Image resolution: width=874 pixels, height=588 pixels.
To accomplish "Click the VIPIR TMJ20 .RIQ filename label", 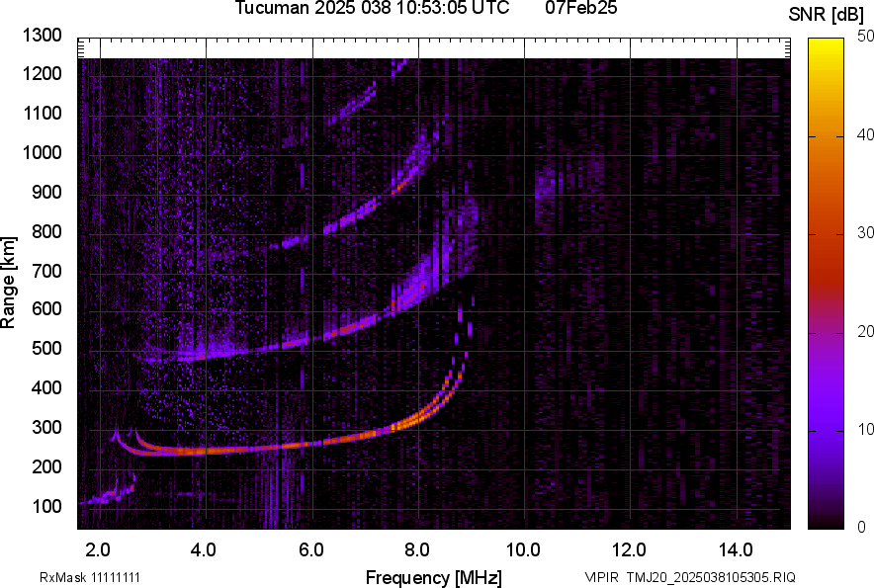I will (689, 577).
